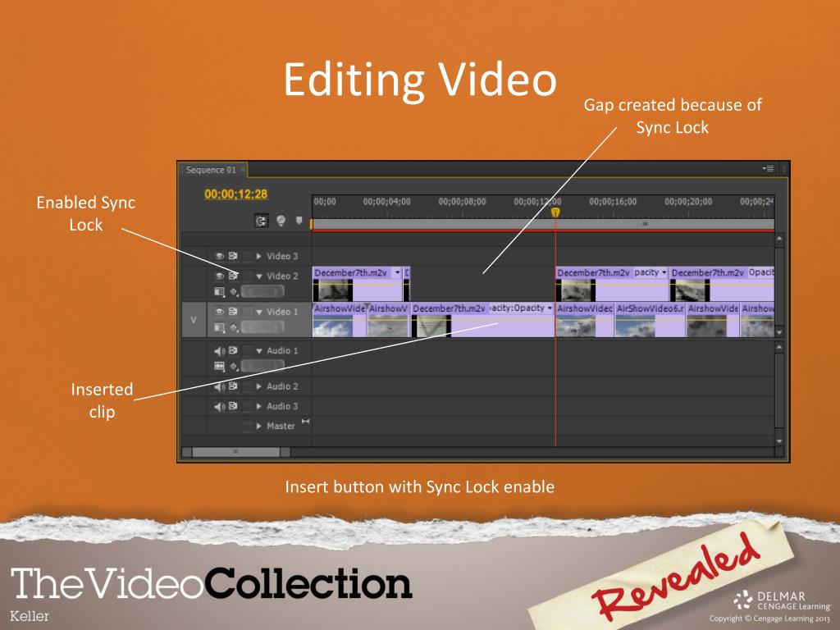The width and height of the screenshot is (840, 630).
Task: Click the horizontal zoom scrollbar thumb
Action: click(x=235, y=452)
